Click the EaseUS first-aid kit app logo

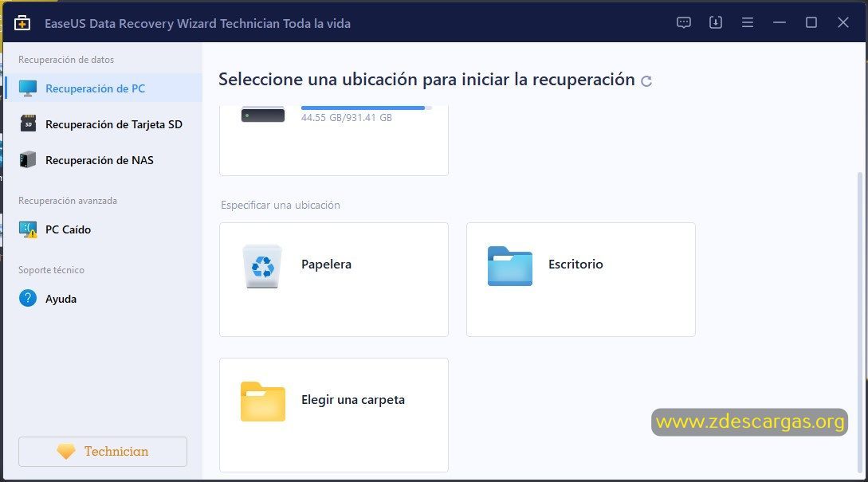tap(22, 23)
